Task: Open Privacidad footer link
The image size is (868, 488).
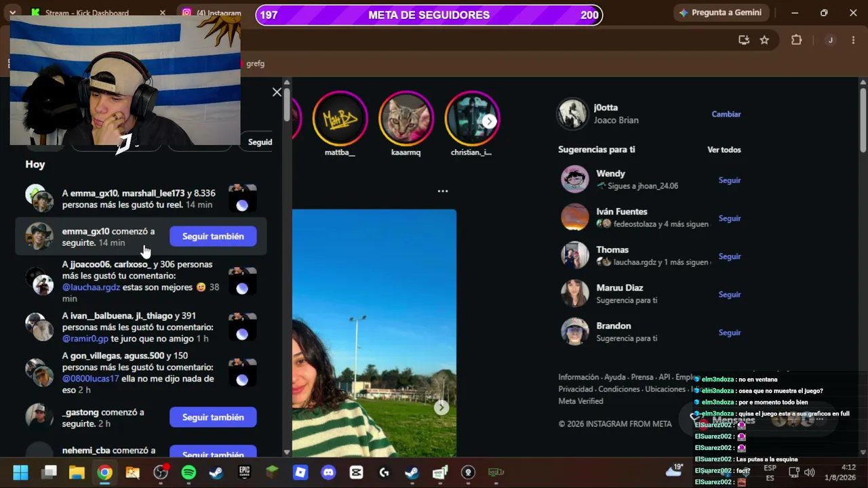Action: tap(576, 389)
